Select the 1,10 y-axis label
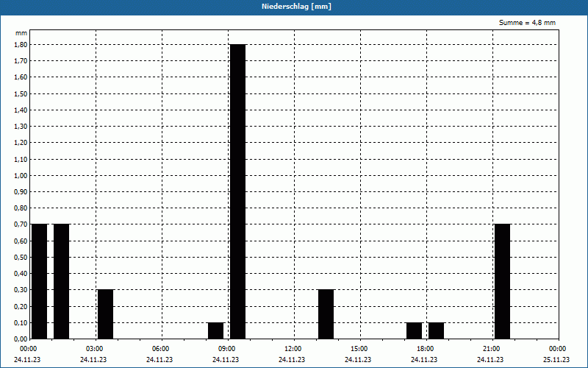 [21, 159]
